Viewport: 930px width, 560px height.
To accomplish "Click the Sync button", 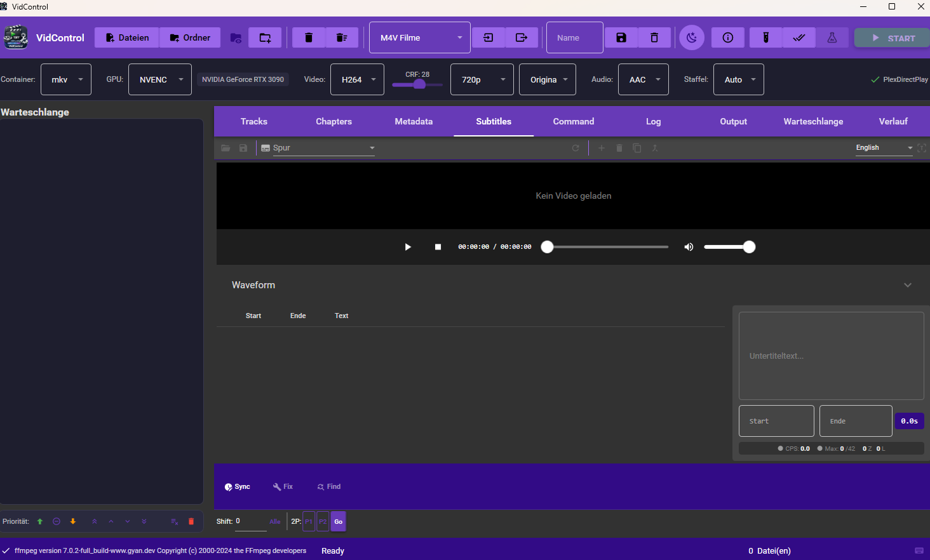I will [x=238, y=486].
